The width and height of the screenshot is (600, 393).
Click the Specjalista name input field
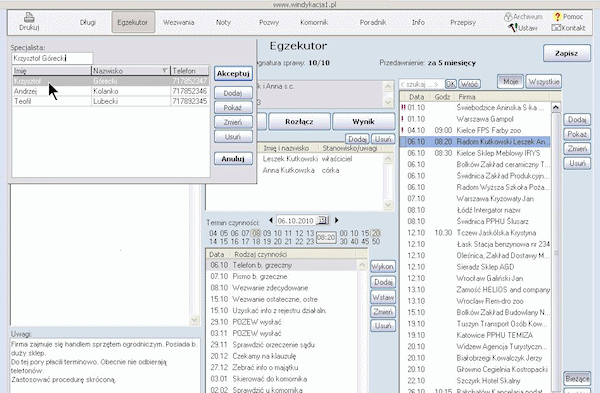(52, 59)
